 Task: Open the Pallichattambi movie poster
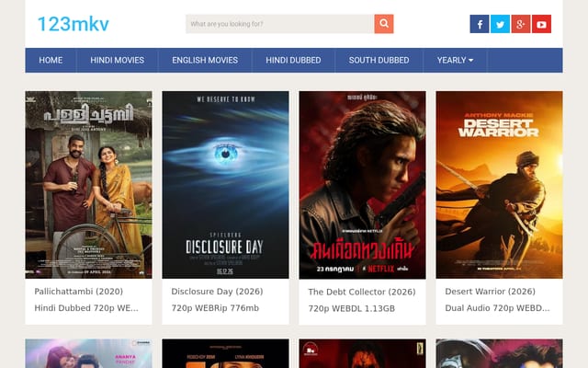(x=88, y=185)
